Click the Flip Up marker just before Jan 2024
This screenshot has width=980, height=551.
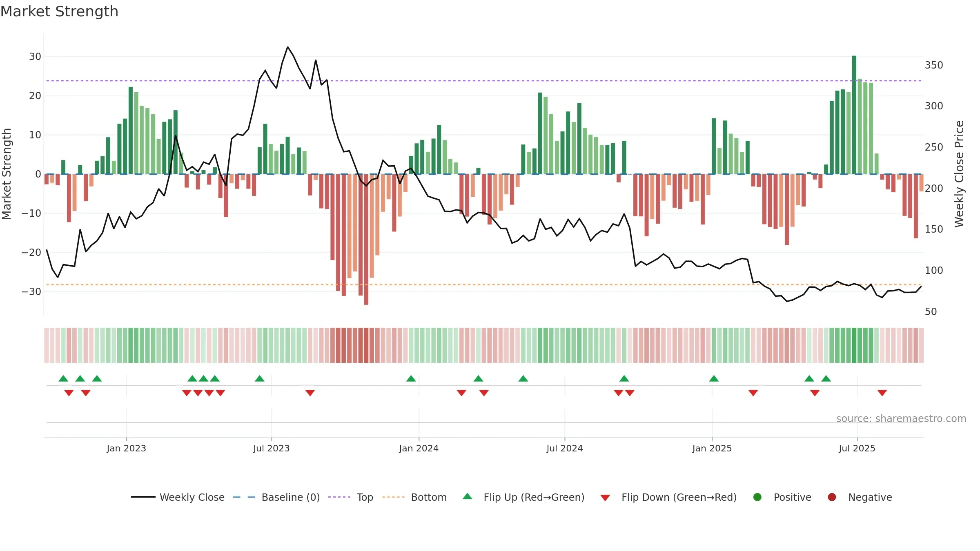[411, 378]
